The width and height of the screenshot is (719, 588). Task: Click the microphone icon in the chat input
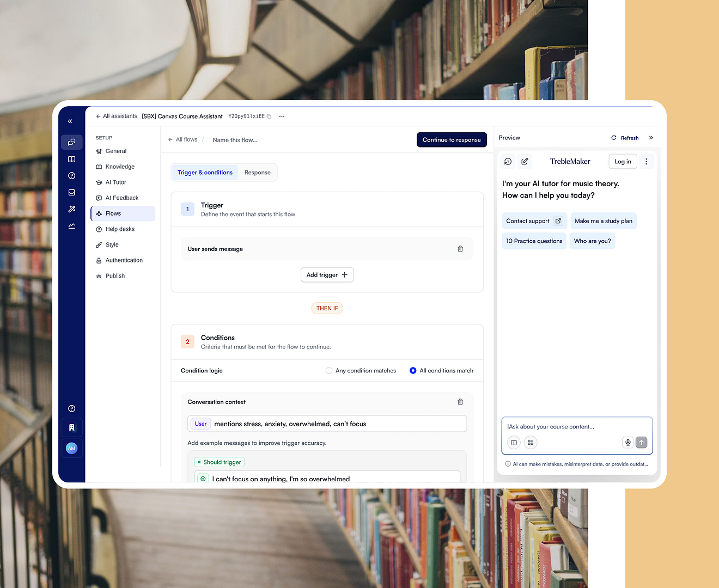point(627,443)
